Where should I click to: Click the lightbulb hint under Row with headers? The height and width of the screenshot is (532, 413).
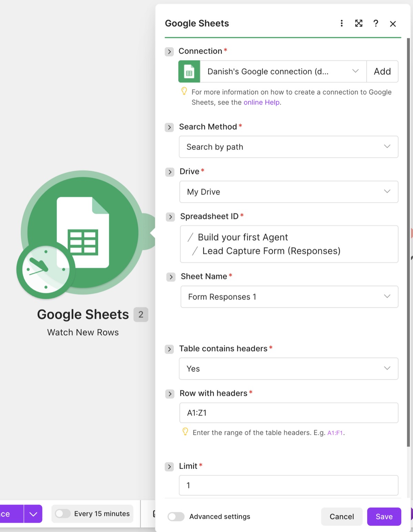[x=185, y=431]
